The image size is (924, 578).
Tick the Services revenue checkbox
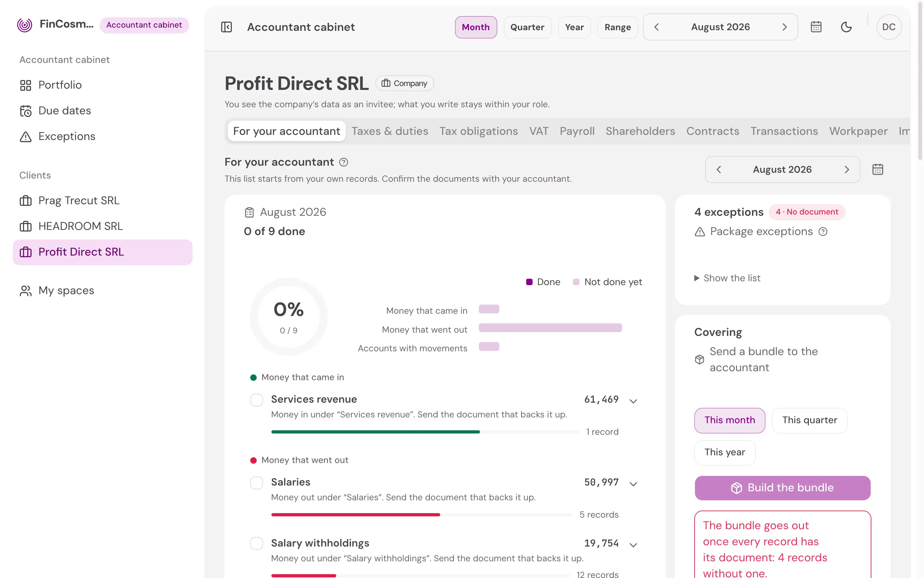click(257, 400)
